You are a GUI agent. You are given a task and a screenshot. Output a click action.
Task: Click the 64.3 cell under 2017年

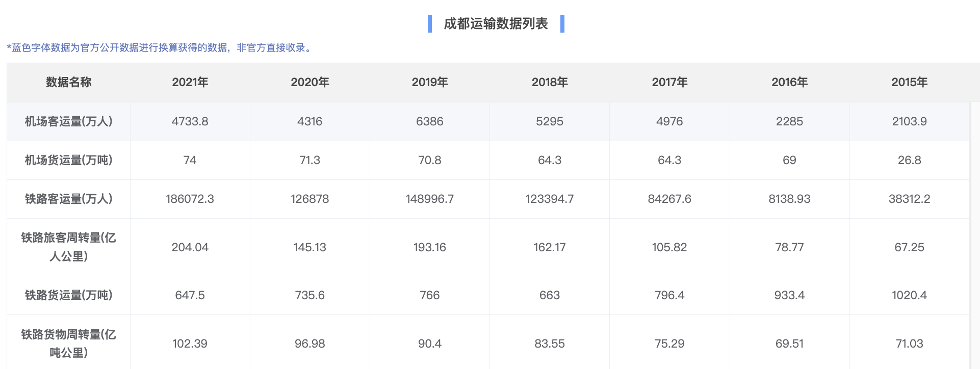pos(669,160)
